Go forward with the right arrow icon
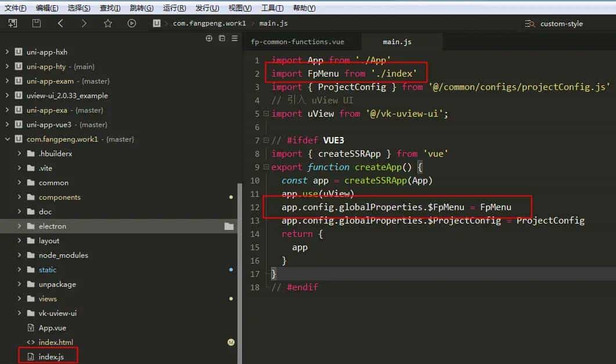Image resolution: width=616 pixels, height=364 pixels. (84, 23)
